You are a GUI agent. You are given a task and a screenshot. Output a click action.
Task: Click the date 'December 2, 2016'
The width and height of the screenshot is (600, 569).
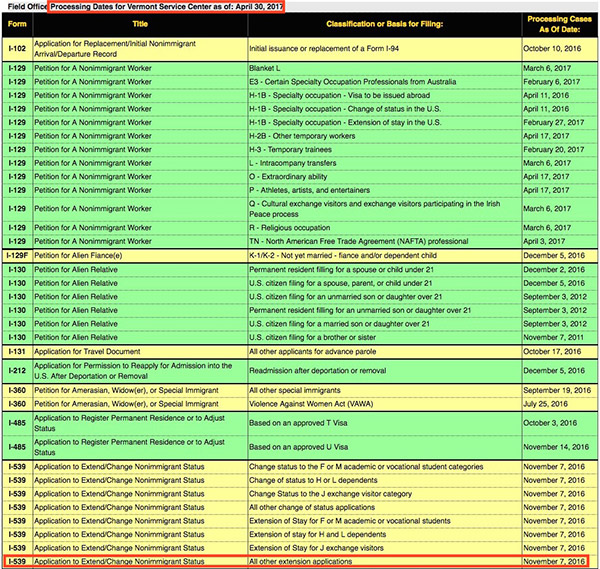554,270
